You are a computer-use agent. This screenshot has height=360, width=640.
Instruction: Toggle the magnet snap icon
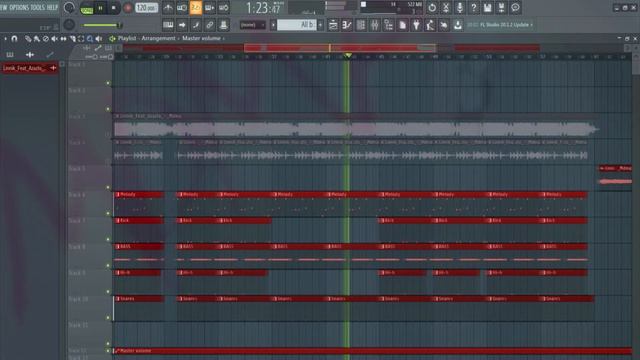coord(14,39)
